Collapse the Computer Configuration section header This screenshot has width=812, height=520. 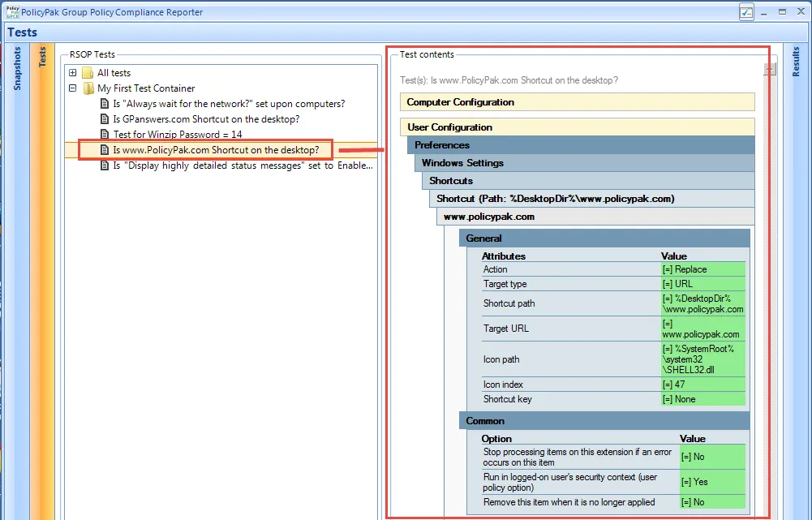point(578,102)
